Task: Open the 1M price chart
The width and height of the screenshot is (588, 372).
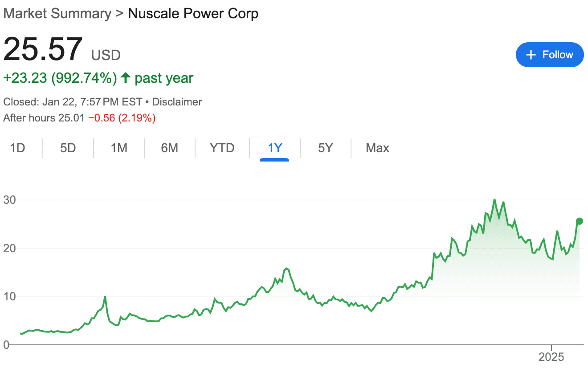Action: [118, 148]
